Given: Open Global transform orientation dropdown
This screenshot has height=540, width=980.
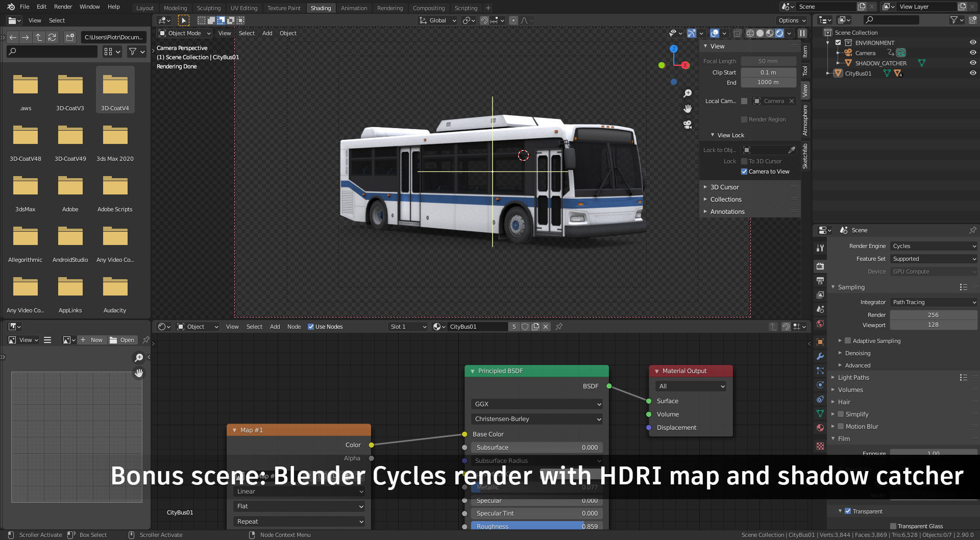Looking at the screenshot, I should [x=437, y=20].
